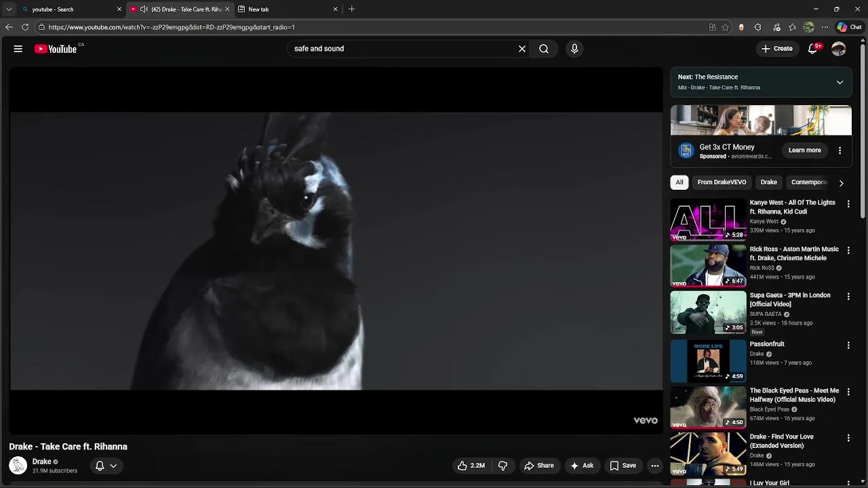Submit search with the magnifier icon
This screenshot has height=488, width=868.
tap(544, 49)
